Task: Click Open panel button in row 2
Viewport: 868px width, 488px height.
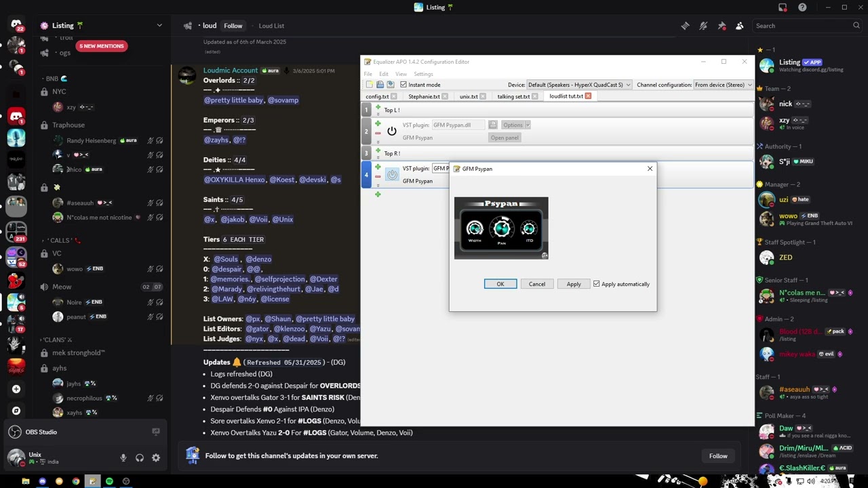Action: [505, 138]
